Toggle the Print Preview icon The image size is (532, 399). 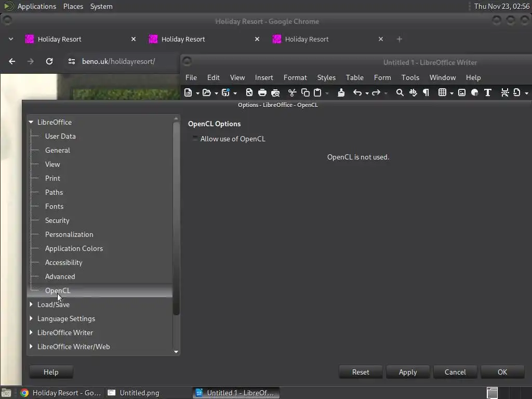point(275,92)
